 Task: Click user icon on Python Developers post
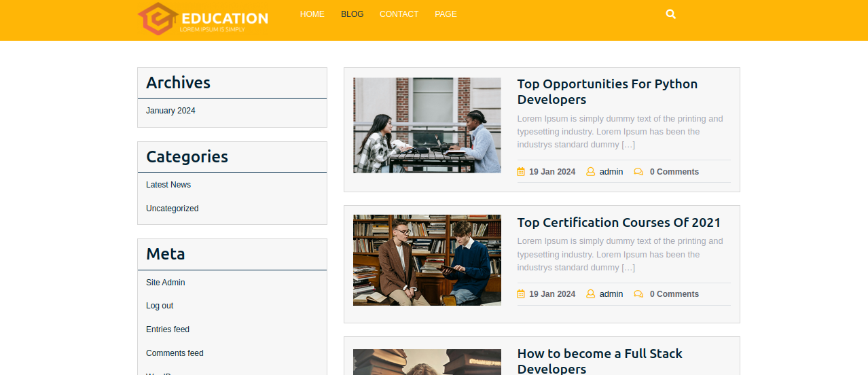point(590,172)
